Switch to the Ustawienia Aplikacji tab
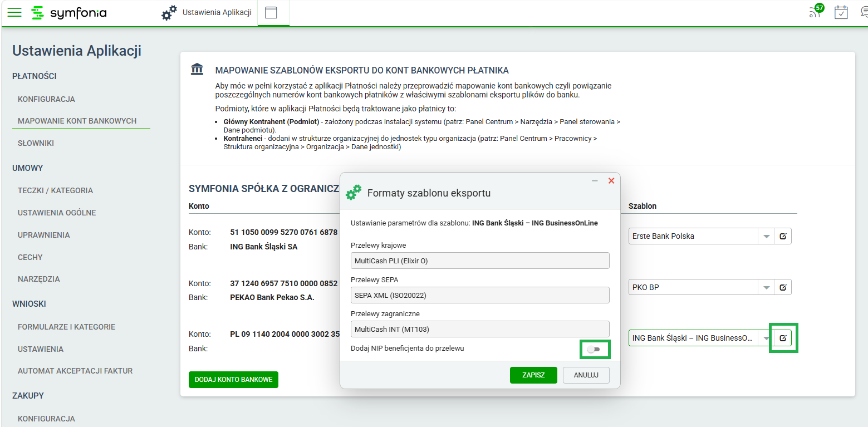 point(217,12)
